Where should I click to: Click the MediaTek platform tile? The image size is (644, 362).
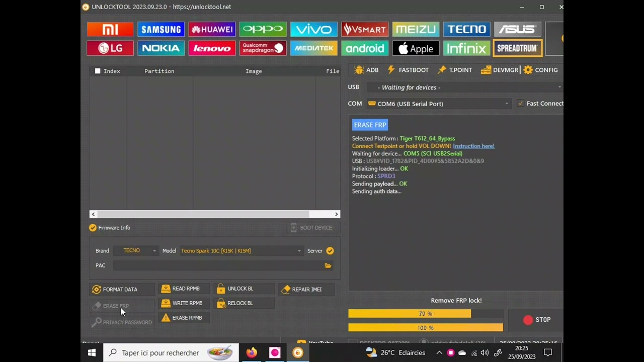click(313, 49)
